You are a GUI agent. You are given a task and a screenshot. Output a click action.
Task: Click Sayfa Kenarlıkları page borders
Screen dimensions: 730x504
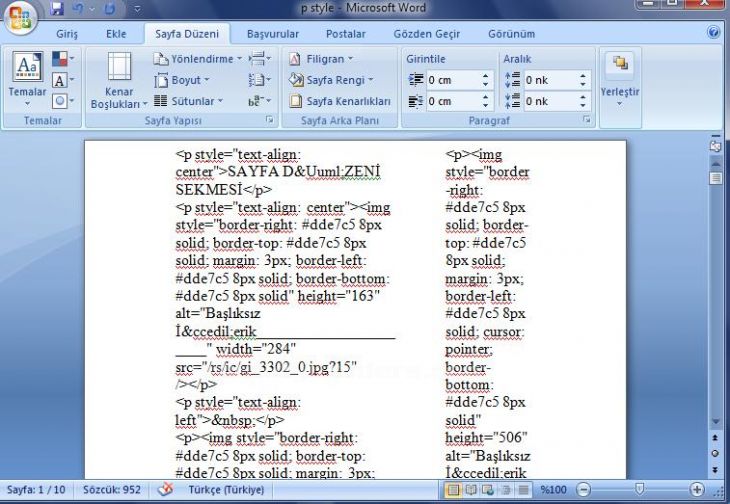339,101
